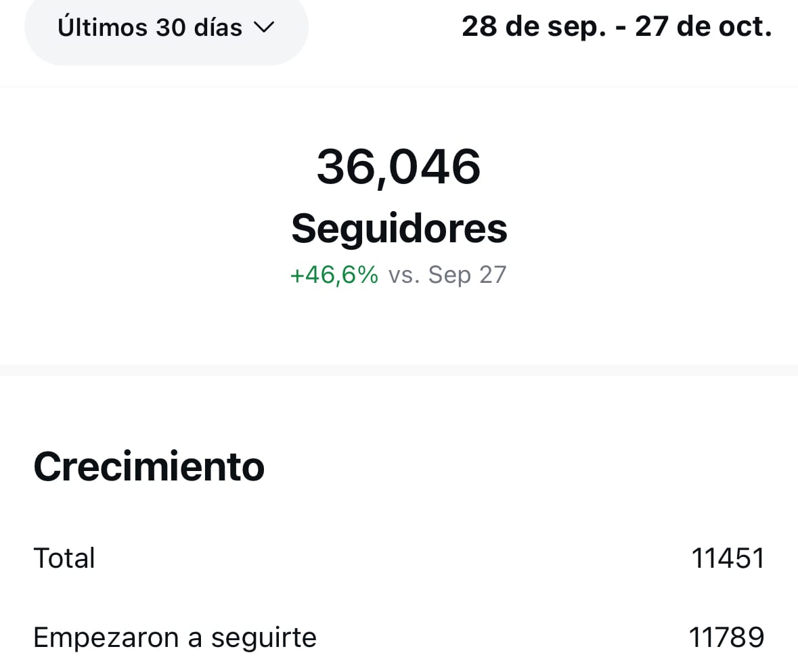Open the Últimos 30 días period dropdown

coord(166,28)
